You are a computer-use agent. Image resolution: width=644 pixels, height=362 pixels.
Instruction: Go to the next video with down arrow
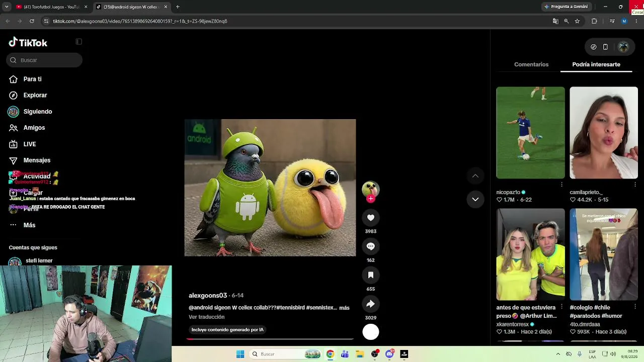(x=475, y=200)
